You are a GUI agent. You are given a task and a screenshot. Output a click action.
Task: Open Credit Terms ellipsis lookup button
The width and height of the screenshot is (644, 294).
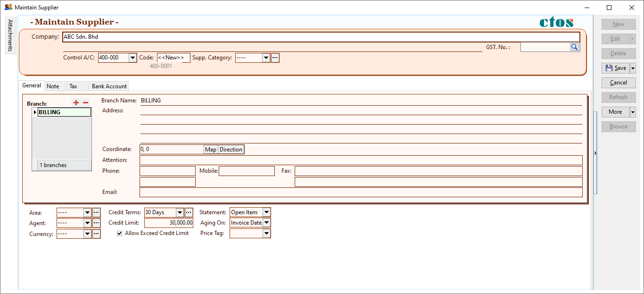[x=189, y=213]
